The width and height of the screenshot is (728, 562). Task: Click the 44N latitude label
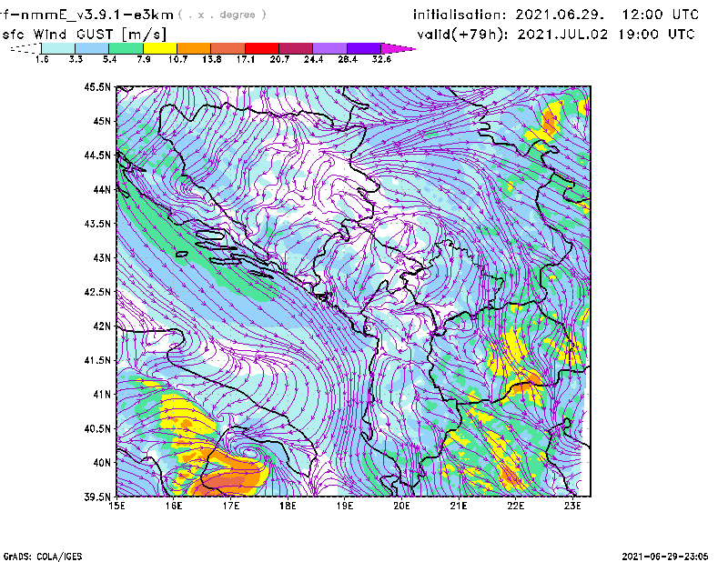coord(102,189)
